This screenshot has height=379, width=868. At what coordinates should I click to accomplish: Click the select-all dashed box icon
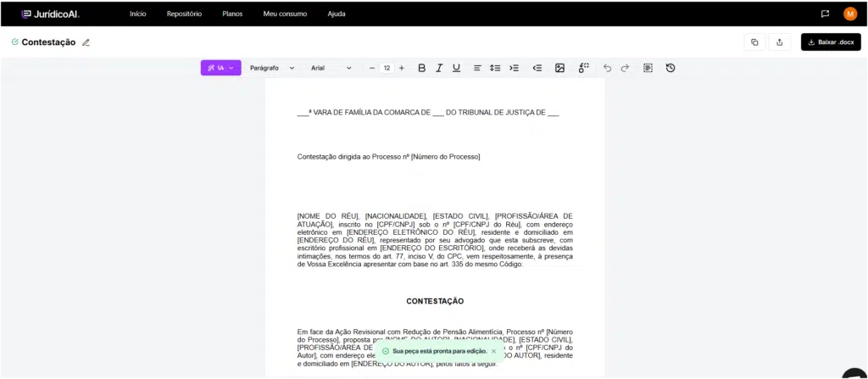pos(648,68)
